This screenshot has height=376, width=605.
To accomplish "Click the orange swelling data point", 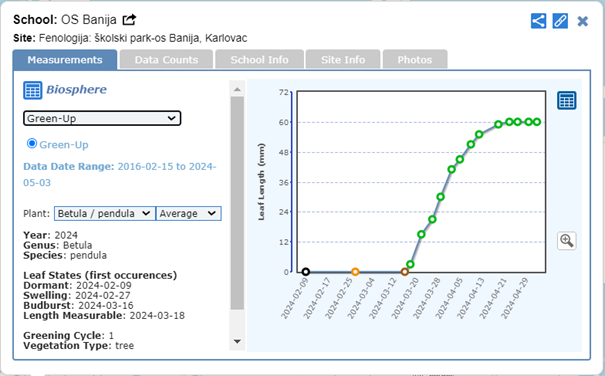I will [355, 272].
